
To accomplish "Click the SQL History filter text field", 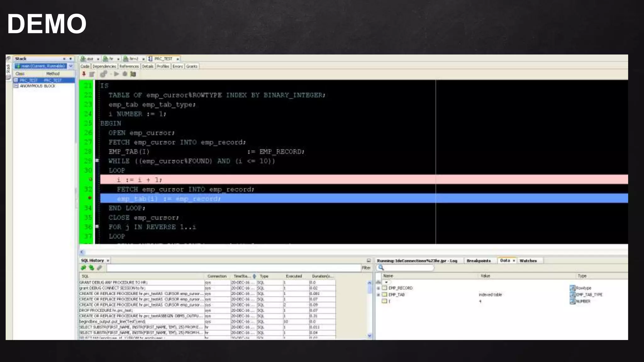I will (233, 268).
